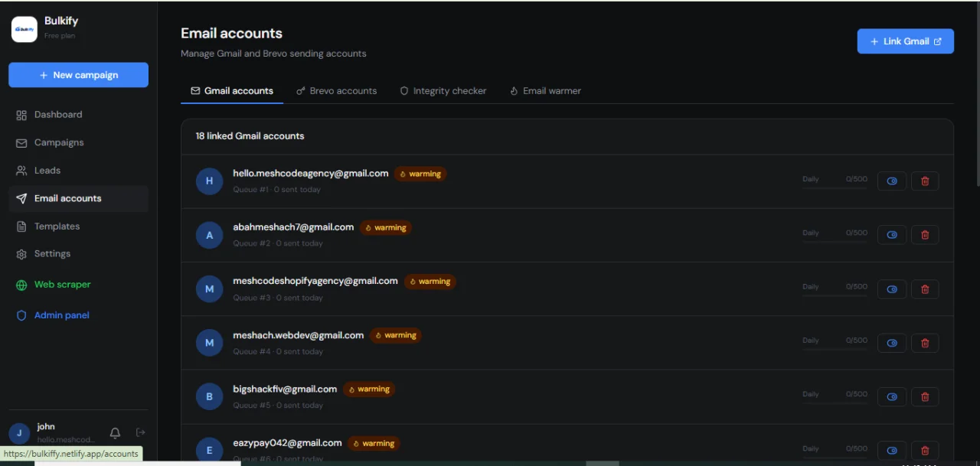Open the Admin panel link
980x466 pixels.
pyautogui.click(x=78, y=315)
